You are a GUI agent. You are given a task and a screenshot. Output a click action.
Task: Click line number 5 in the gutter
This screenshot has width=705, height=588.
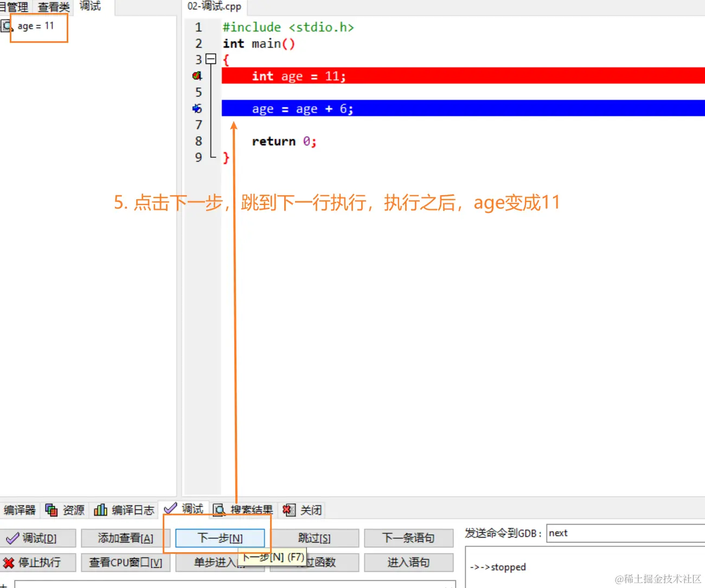[198, 92]
